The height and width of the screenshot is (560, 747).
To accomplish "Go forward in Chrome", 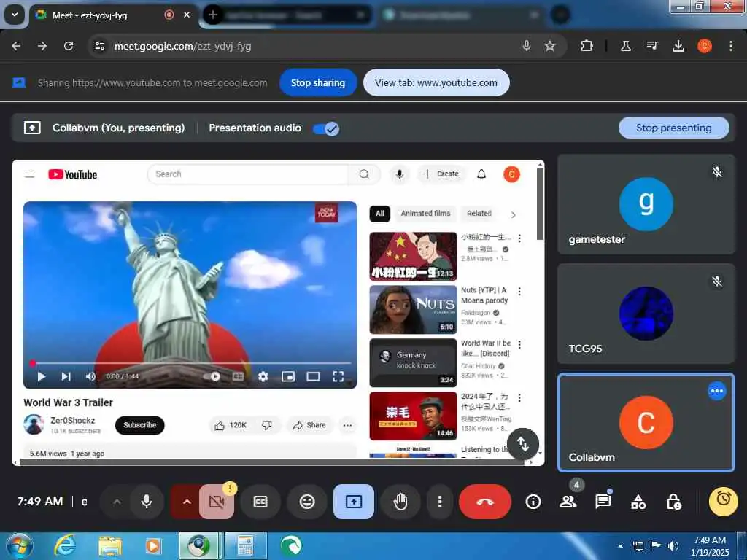I will [42, 46].
